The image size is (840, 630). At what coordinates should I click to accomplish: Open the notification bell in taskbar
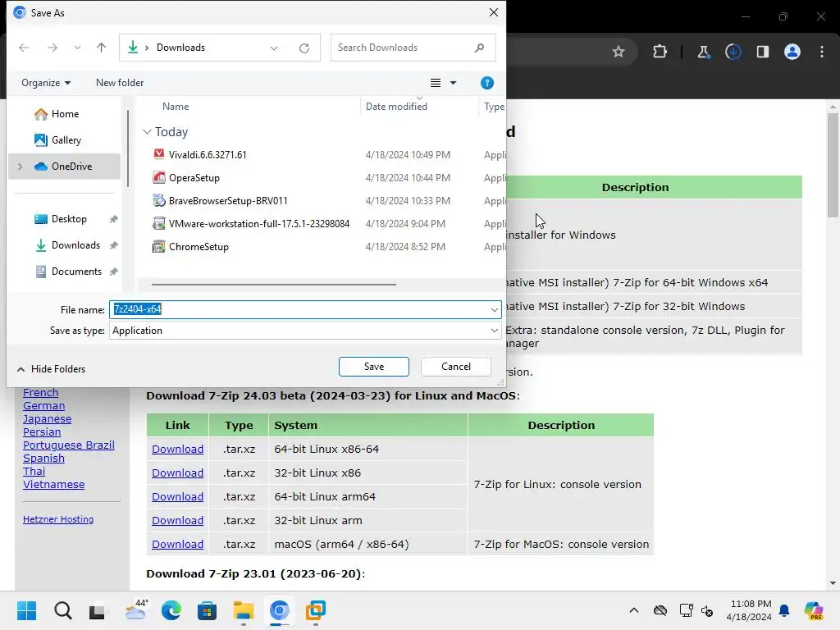click(784, 610)
